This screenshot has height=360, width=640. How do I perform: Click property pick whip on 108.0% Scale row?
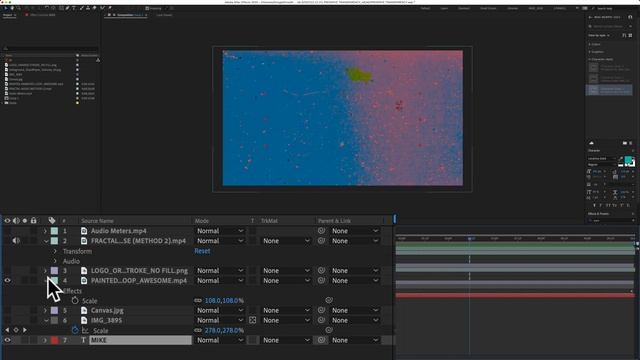[x=329, y=300]
